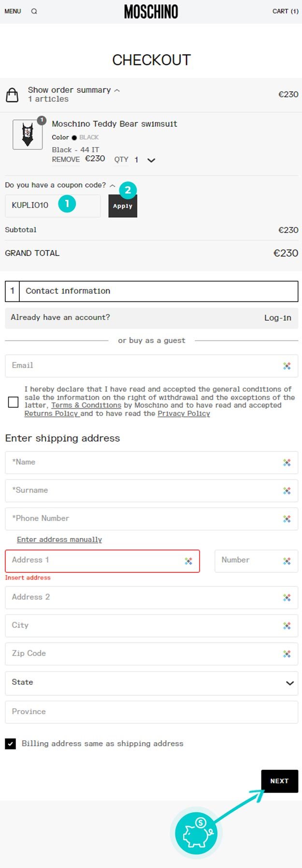Apply the coupon code
The image size is (302, 868).
[123, 206]
